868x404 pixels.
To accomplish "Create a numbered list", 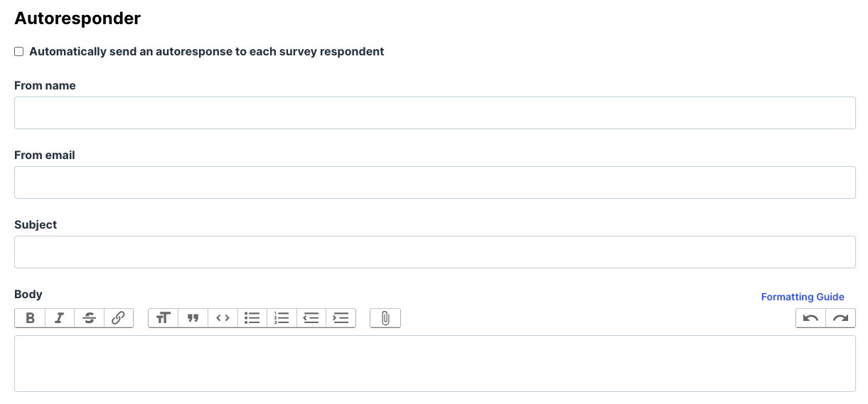I will point(282,318).
